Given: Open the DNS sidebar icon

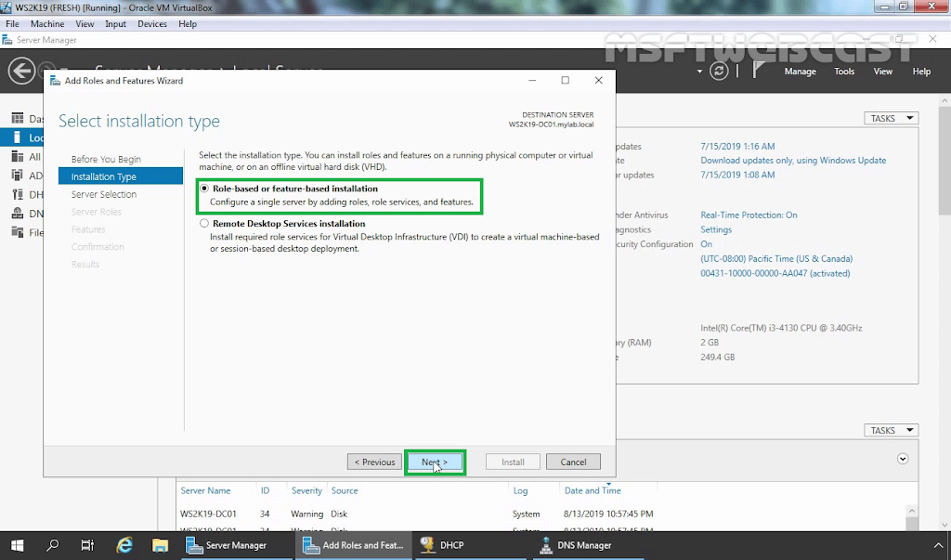Looking at the screenshot, I should tap(18, 213).
